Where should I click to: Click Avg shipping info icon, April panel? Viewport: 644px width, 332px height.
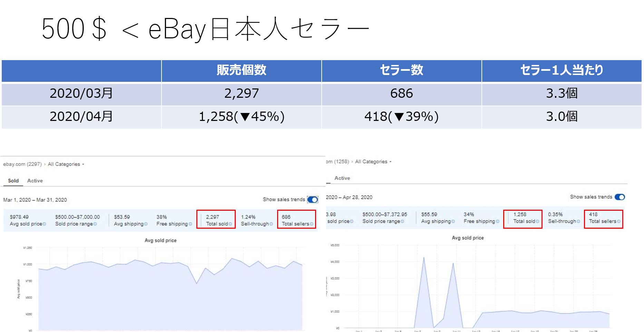tap(453, 221)
